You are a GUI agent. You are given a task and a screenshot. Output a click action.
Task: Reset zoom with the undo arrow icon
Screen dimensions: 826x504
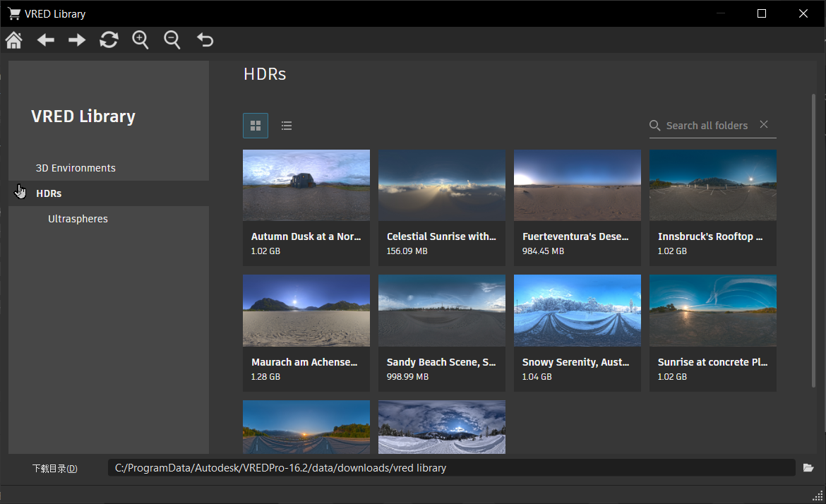coord(205,40)
